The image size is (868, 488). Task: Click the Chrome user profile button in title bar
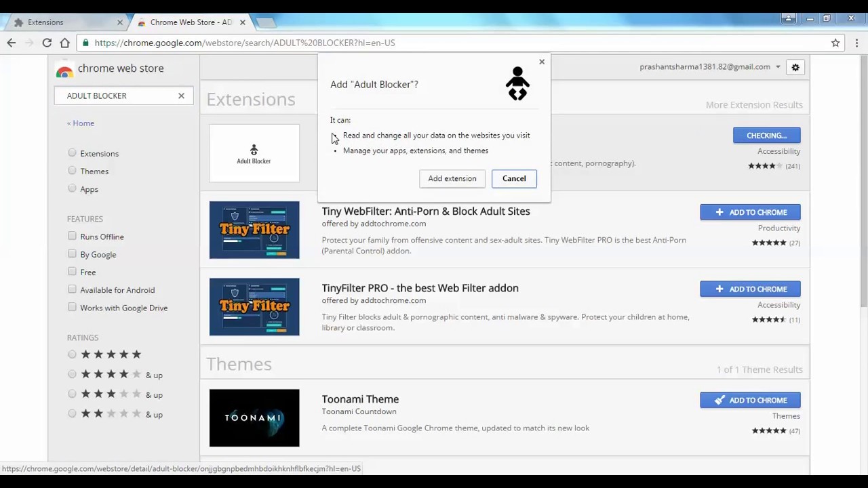(788, 19)
